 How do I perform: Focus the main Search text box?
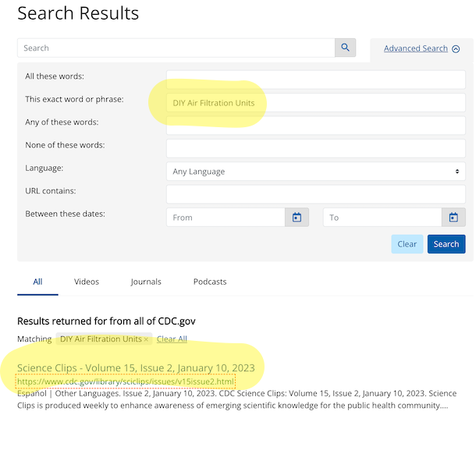(176, 48)
